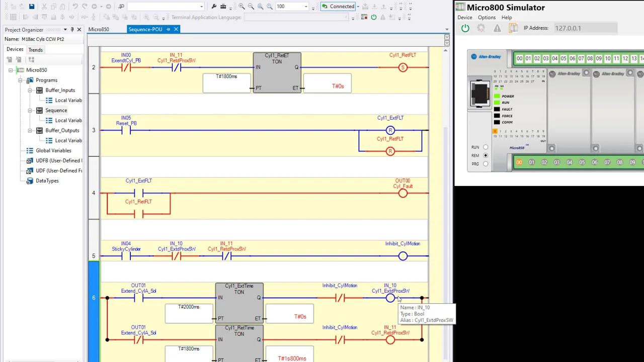The height and width of the screenshot is (362, 644).
Task: Click the Zoom Out magnifier icon
Action: pos(251,7)
